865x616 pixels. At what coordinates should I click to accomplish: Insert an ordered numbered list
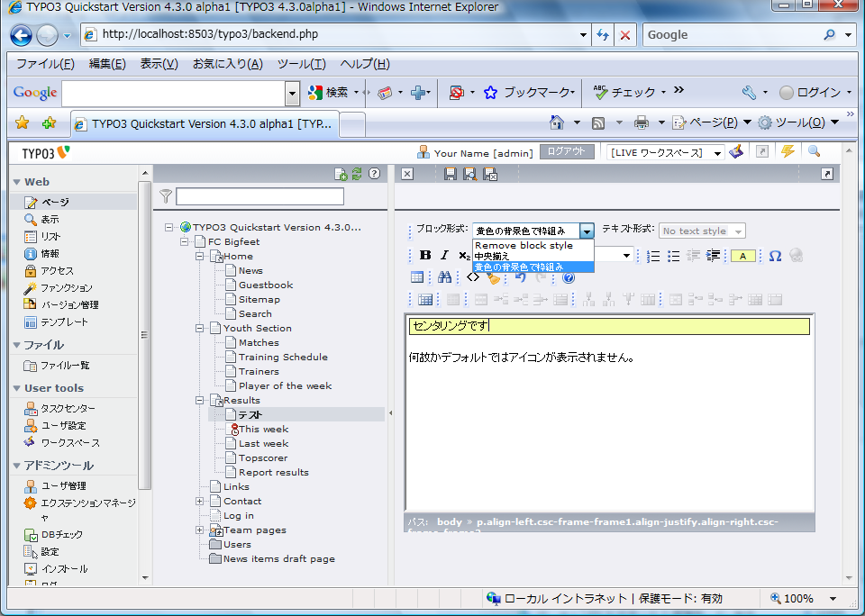[653, 256]
